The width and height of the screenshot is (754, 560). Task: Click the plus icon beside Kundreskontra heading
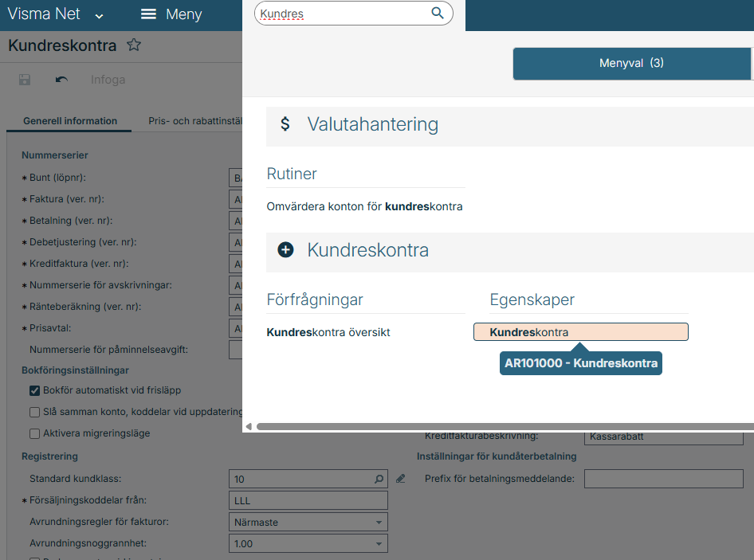pyautogui.click(x=285, y=250)
